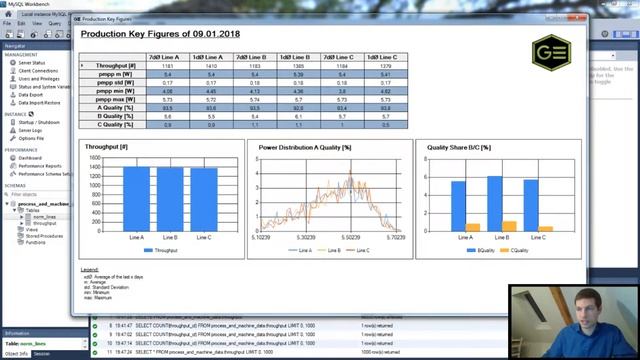Select output row 10 SELECT COUNT query
The height and width of the screenshot is (360, 640).
click(x=225, y=344)
